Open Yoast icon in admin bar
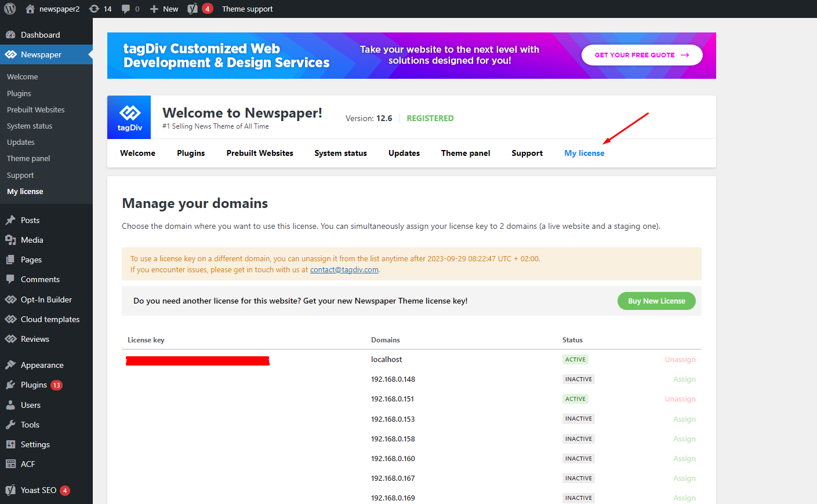The image size is (817, 504). click(193, 9)
